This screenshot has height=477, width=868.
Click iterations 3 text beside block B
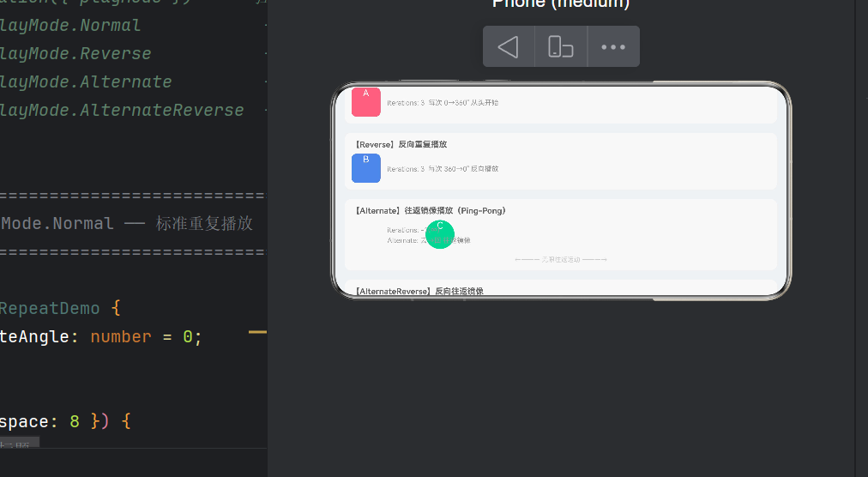[x=443, y=168]
